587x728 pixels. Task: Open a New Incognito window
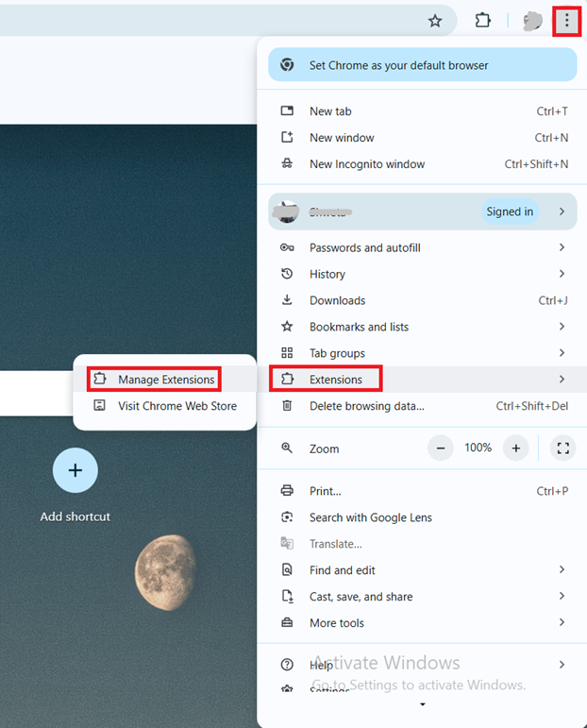pyautogui.click(x=367, y=164)
